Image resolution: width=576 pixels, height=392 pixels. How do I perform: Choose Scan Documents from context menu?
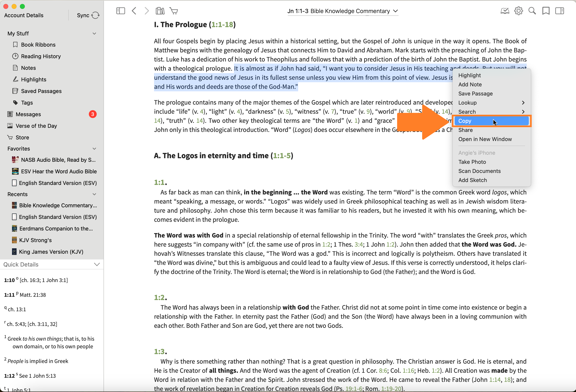tap(492, 171)
